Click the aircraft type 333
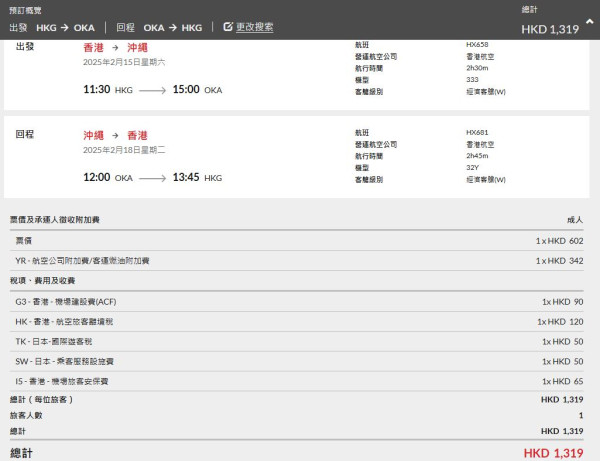Screen dimensions: 600x461 (472, 80)
